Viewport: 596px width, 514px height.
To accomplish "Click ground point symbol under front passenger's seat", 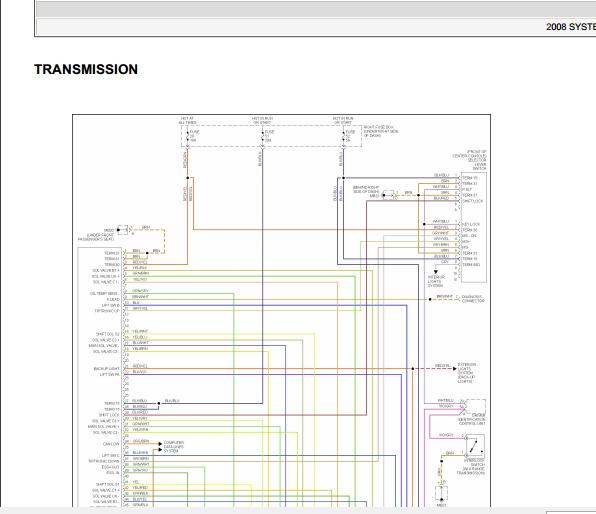I will click(x=122, y=230).
